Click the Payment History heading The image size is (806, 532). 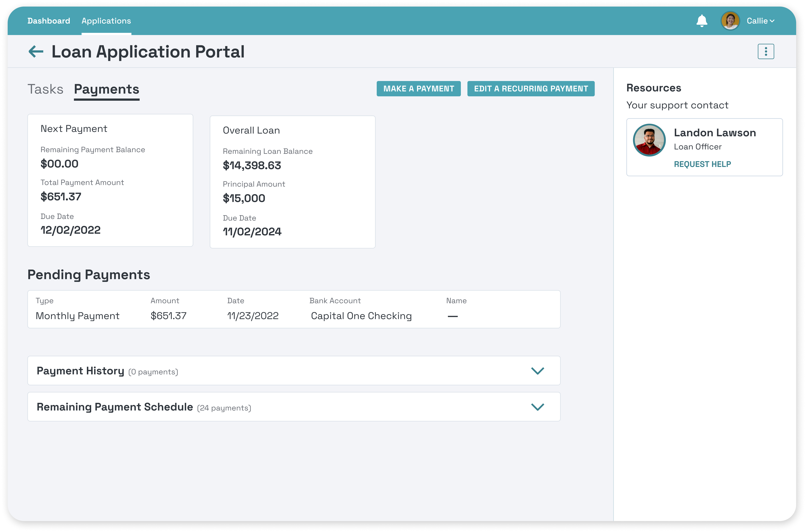(80, 371)
